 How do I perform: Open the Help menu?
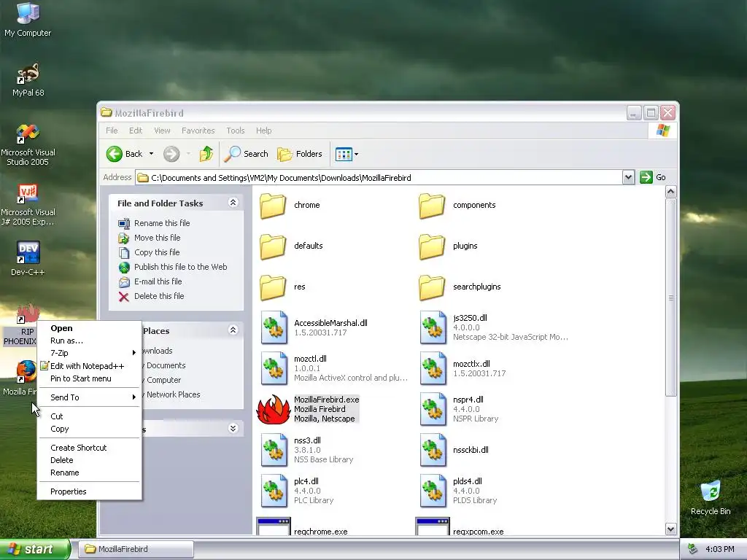(x=263, y=131)
